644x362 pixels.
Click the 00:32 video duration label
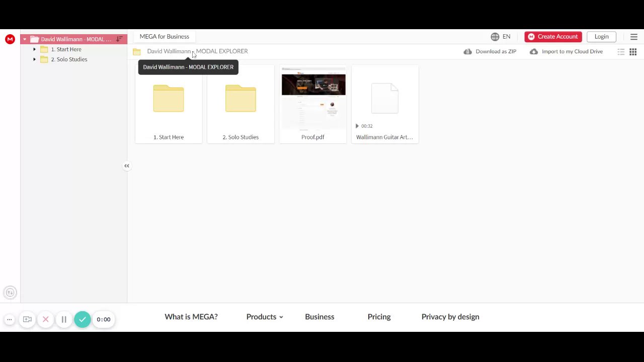click(x=367, y=126)
